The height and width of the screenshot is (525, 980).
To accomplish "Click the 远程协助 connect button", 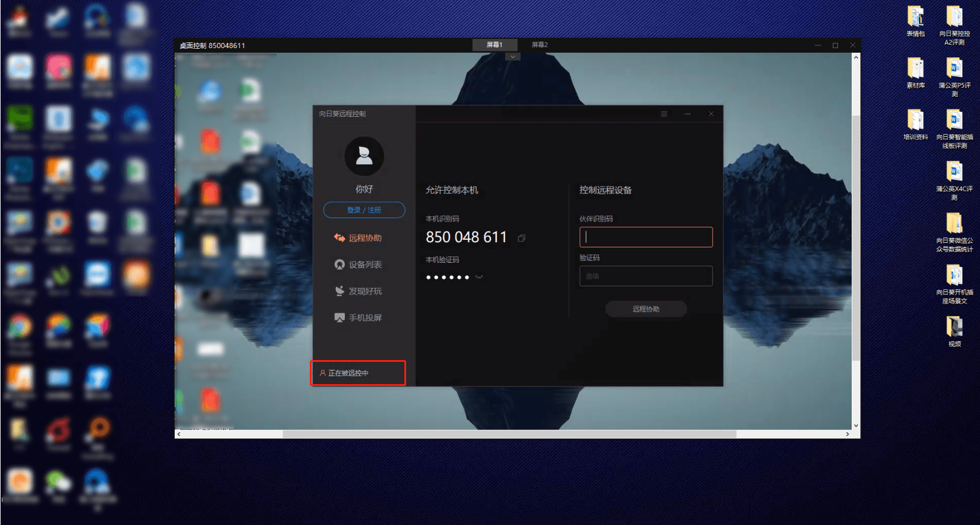I will click(646, 309).
